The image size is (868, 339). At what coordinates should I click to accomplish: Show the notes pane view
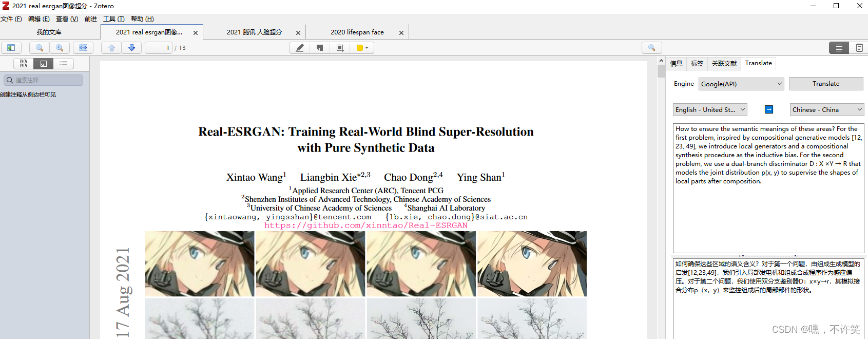pyautogui.click(x=859, y=48)
